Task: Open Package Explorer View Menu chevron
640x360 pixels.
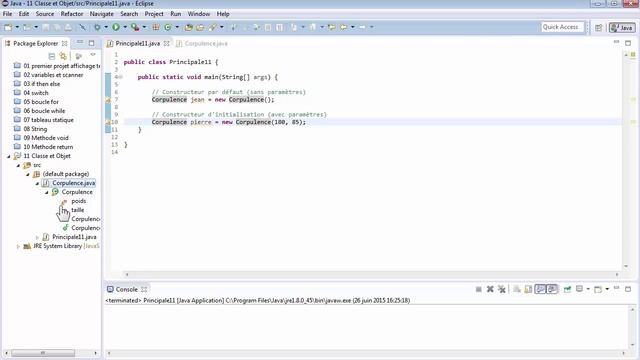Action: tap(93, 55)
